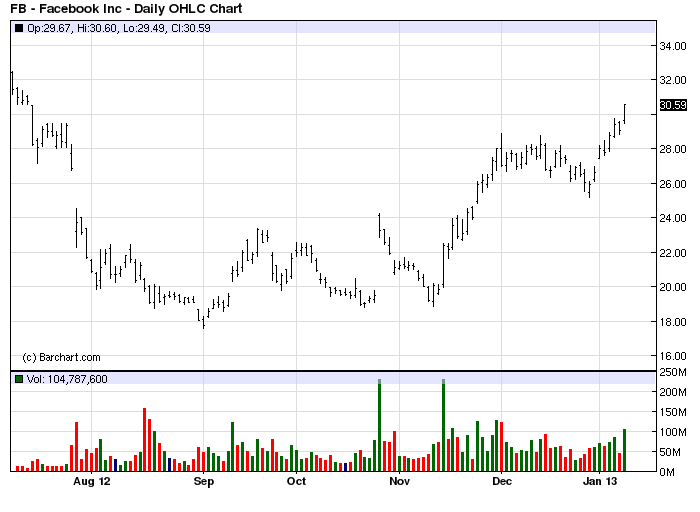
Task: Click the 28.00 price axis label
Action: pyautogui.click(x=673, y=149)
